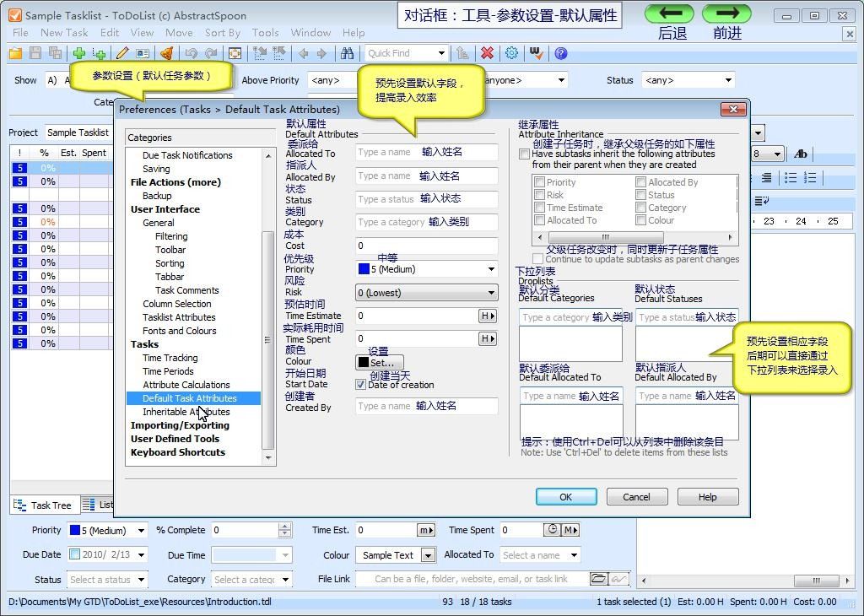Check the Priority inheritance checkbox
The image size is (864, 616).
(x=540, y=181)
